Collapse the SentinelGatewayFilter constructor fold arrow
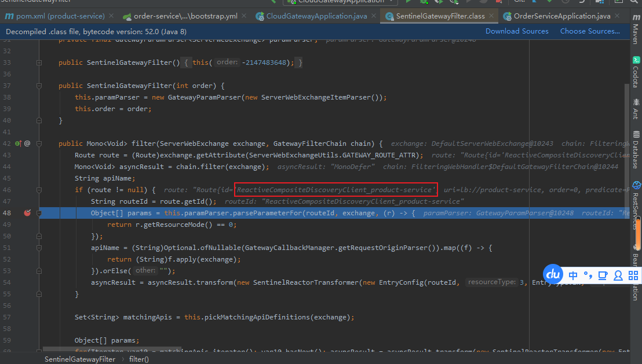The width and height of the screenshot is (642, 364). 39,85
